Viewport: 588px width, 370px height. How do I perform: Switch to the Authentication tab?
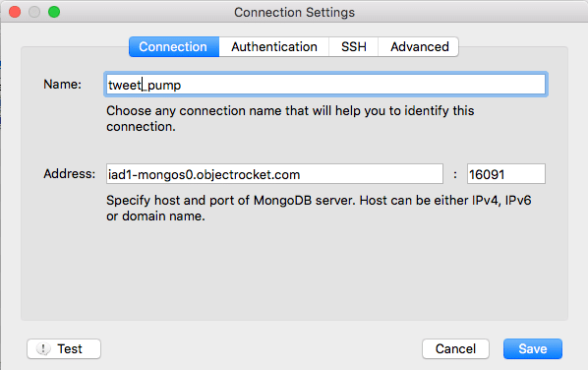pos(274,47)
